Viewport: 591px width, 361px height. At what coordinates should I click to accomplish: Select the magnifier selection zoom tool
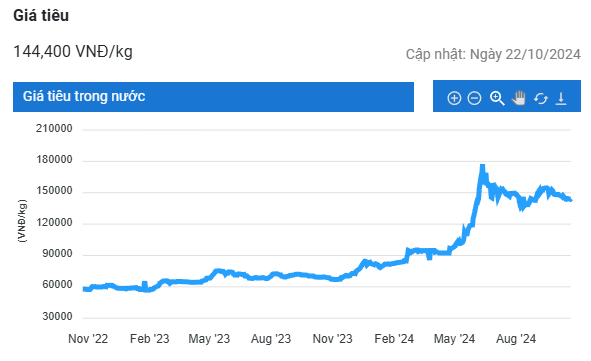pyautogui.click(x=497, y=98)
